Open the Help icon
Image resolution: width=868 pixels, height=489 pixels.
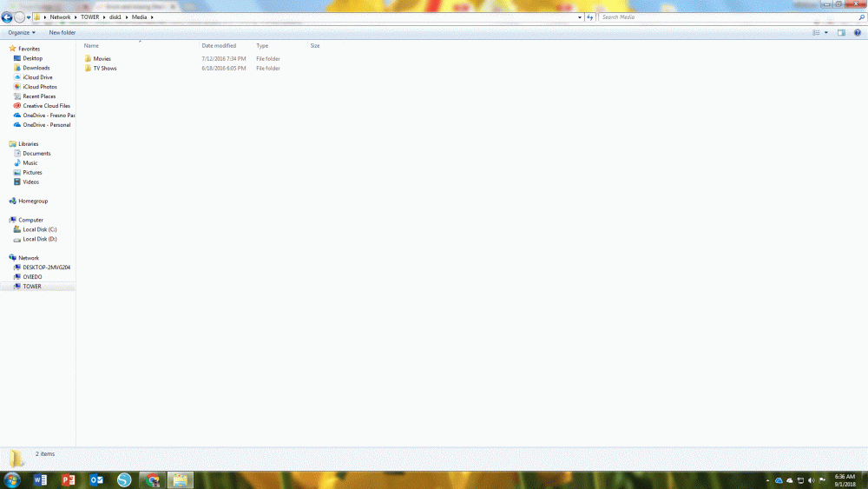pos(858,33)
